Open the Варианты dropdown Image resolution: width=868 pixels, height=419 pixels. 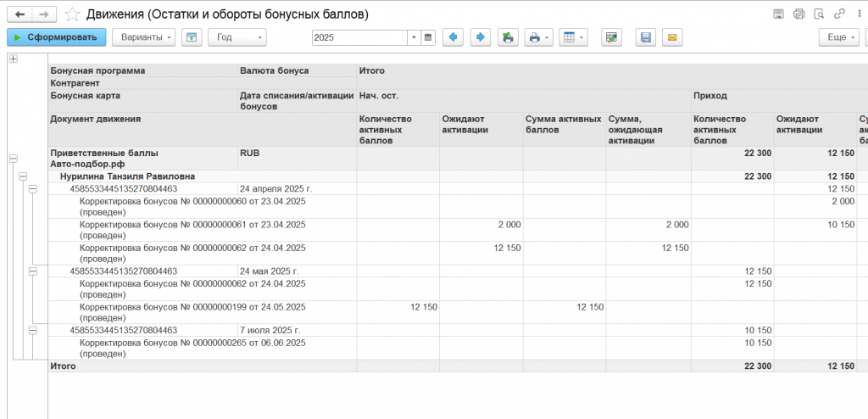[142, 37]
